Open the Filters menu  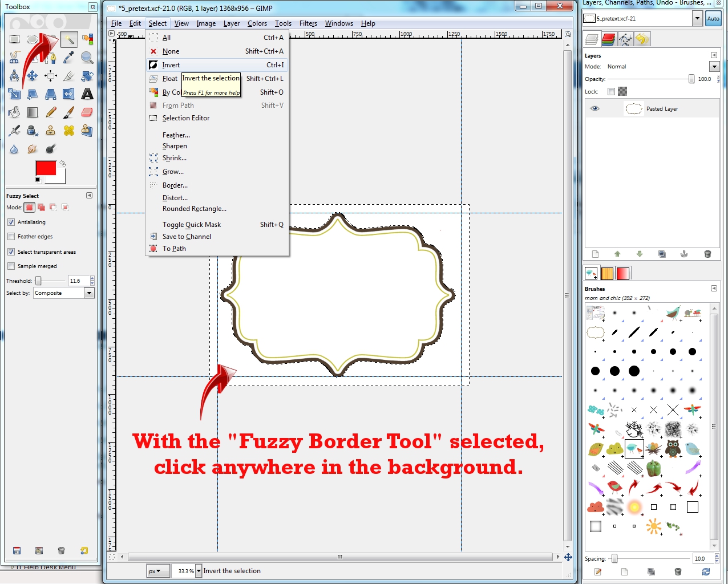coord(308,23)
